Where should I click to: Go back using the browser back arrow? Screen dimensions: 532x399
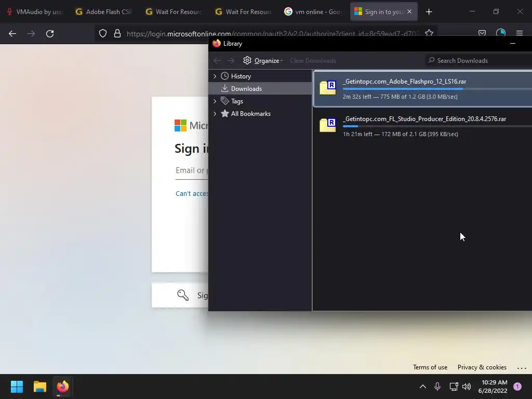(12, 34)
